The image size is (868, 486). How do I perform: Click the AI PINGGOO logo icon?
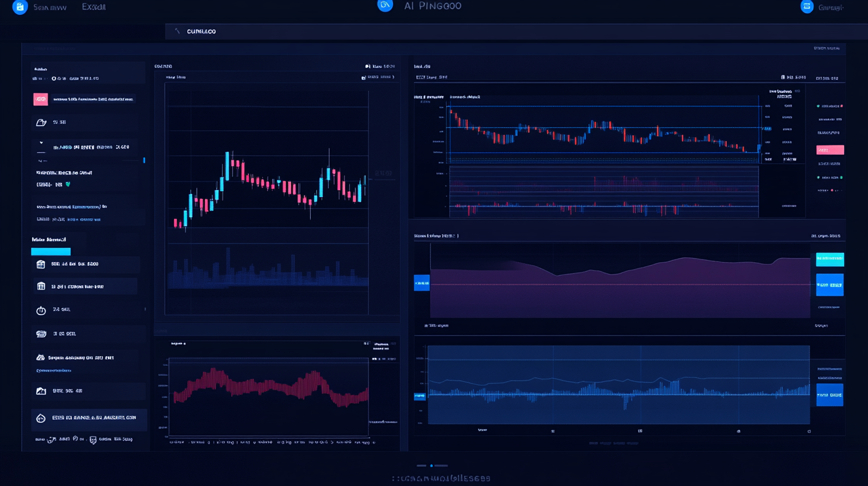pos(385,6)
